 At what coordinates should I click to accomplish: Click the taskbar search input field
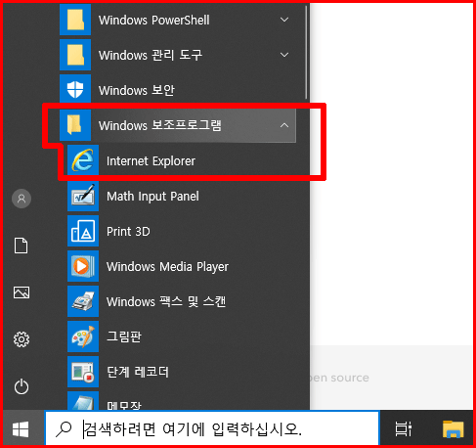tap(212, 428)
